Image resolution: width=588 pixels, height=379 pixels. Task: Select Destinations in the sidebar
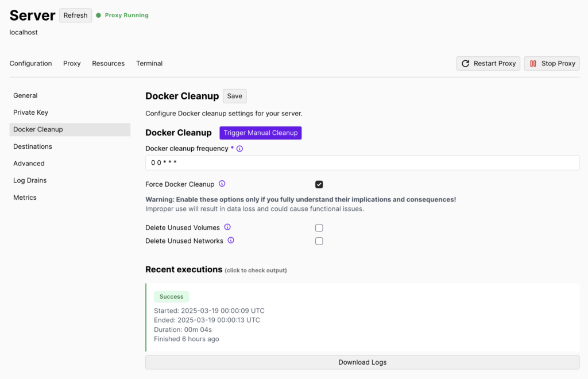(x=33, y=146)
